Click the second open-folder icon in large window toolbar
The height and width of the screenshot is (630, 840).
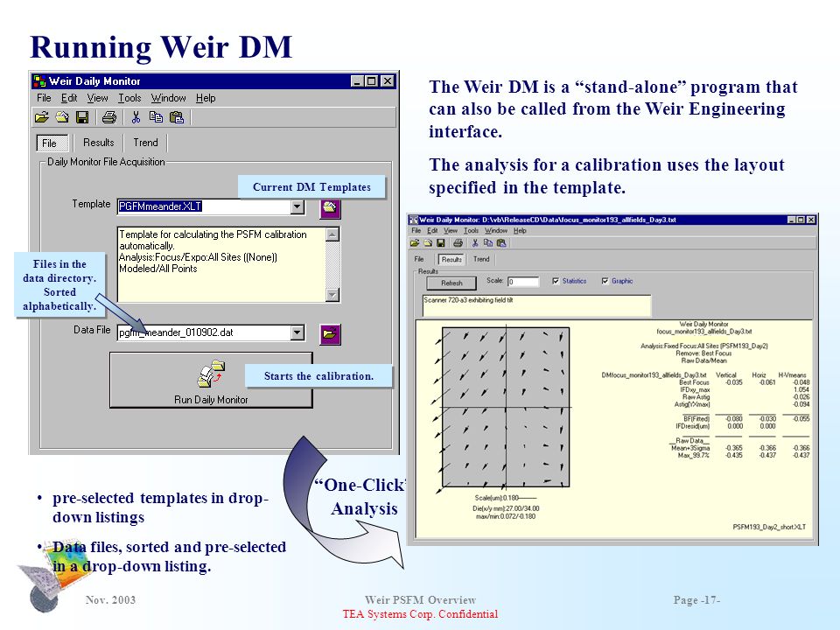click(x=62, y=116)
